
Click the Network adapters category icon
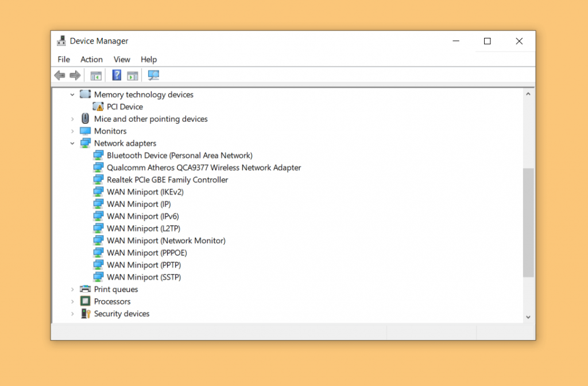(x=85, y=143)
